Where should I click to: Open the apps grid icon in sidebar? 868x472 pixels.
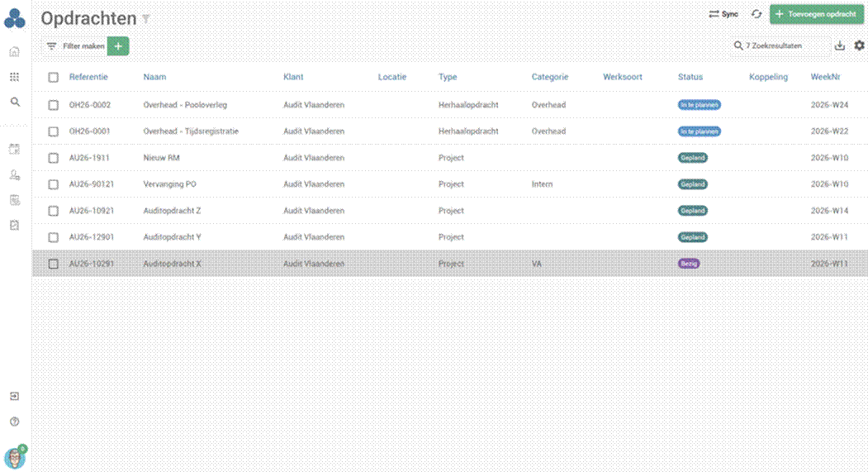[x=14, y=77]
